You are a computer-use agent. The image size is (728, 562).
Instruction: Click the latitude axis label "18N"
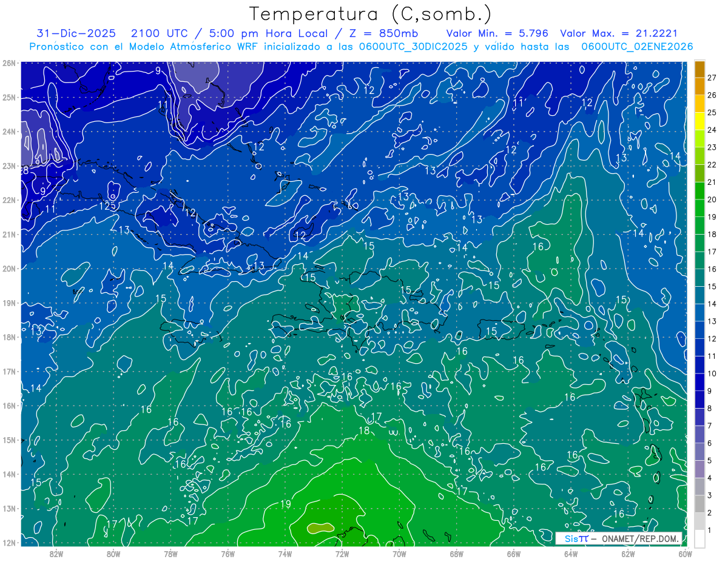(8, 337)
